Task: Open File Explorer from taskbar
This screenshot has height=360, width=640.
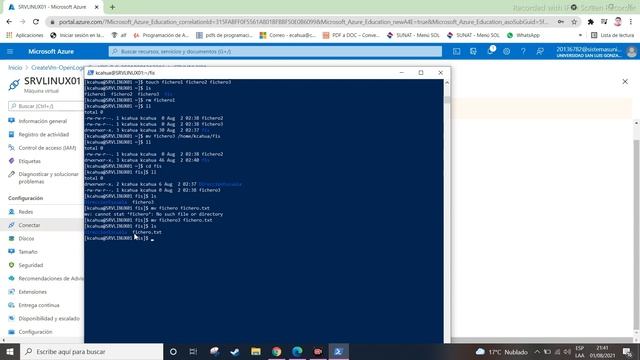Action: click(256, 351)
